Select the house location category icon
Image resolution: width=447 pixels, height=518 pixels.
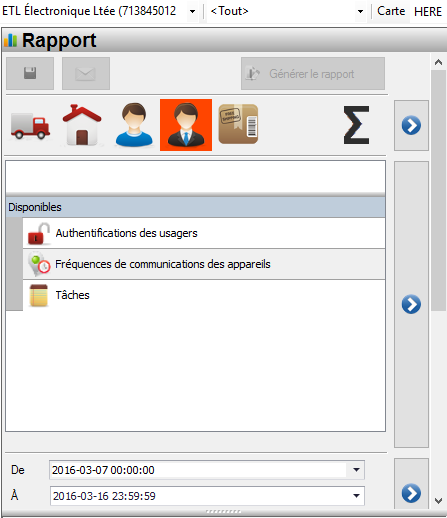[x=82, y=125]
